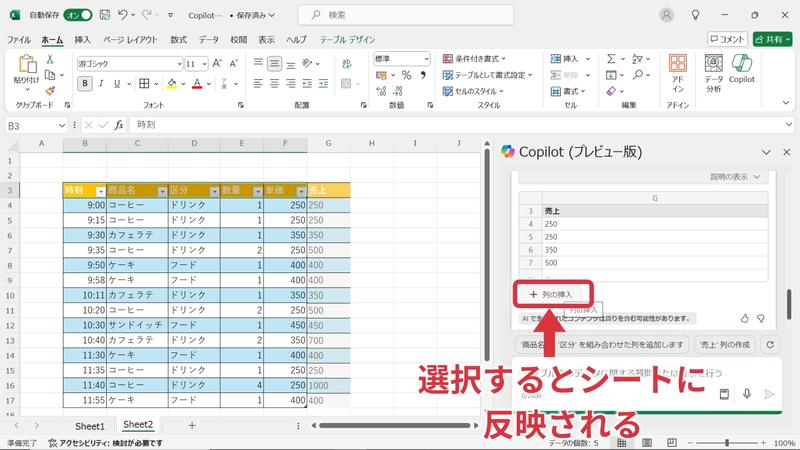Decrease font size with smaller A
800x450 pixels.
(234, 63)
